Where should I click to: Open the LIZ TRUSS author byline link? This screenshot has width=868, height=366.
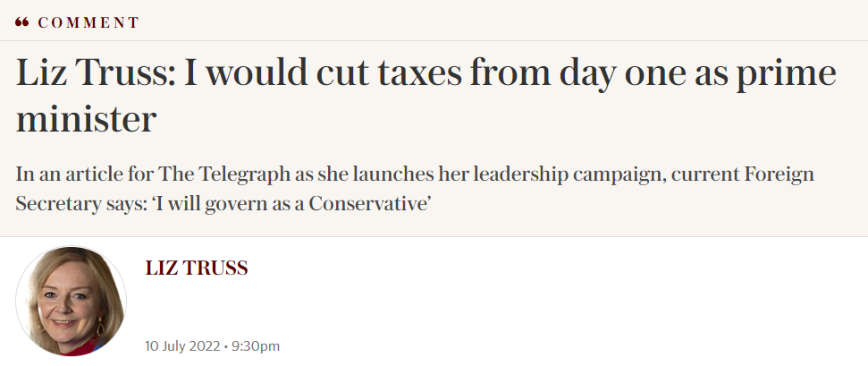196,268
